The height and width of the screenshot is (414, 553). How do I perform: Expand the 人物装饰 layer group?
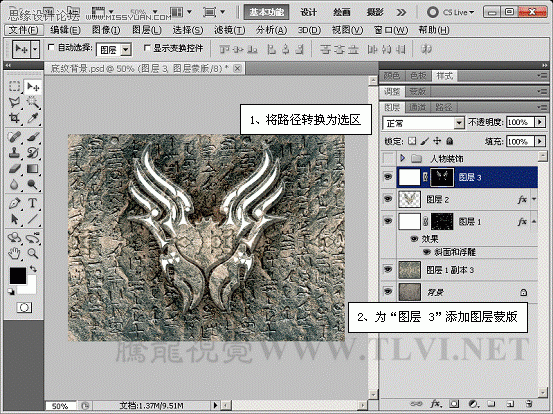pos(402,158)
